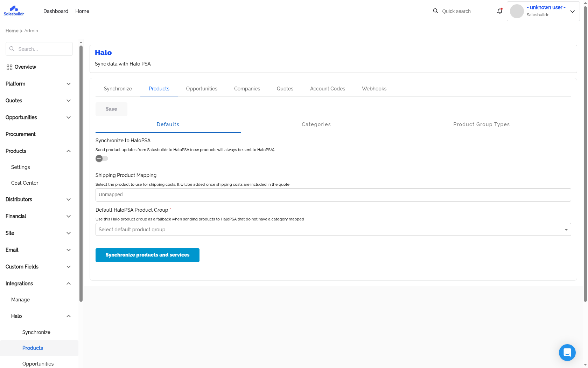Open the Dashboard link

pos(56,11)
